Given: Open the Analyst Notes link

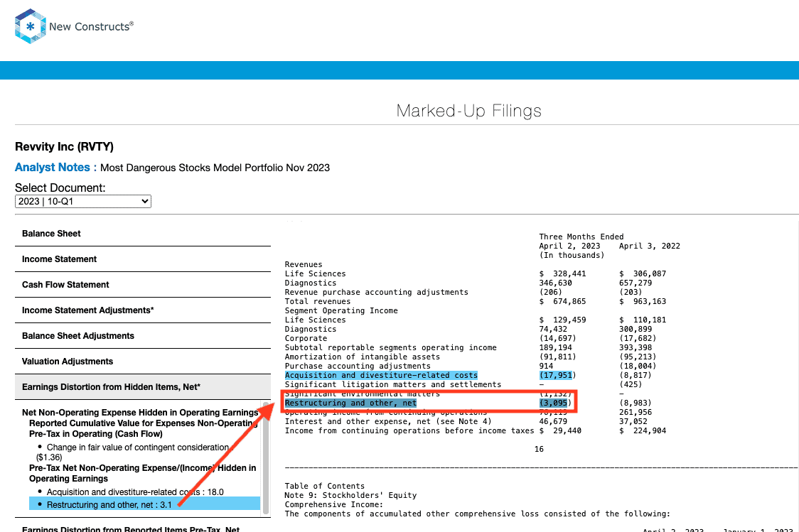Looking at the screenshot, I should [x=55, y=168].
